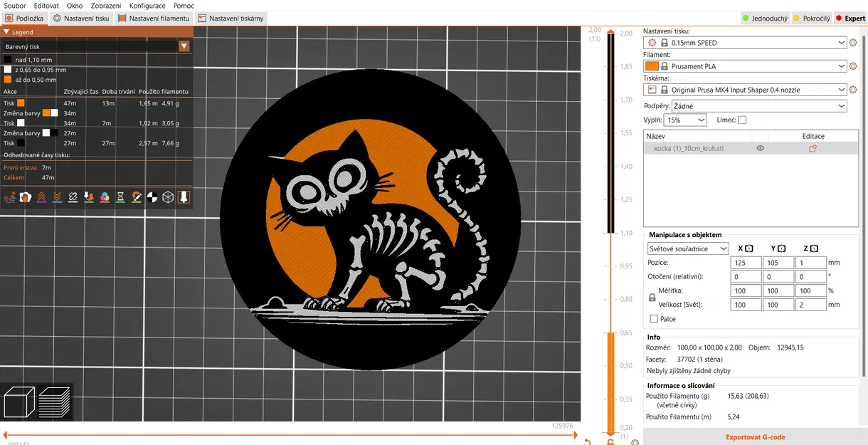868x445 pixels.
Task: Click the Velikost Z field showing 2
Action: 811,305
